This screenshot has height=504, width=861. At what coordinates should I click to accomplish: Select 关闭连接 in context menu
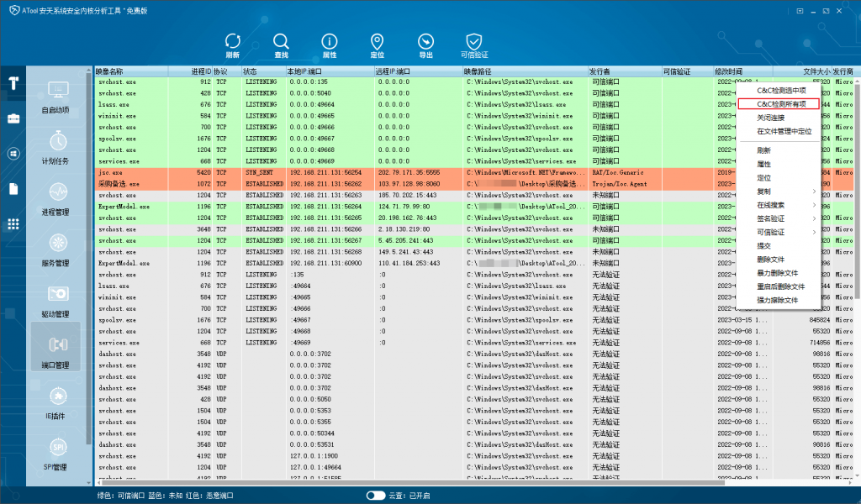pos(771,118)
